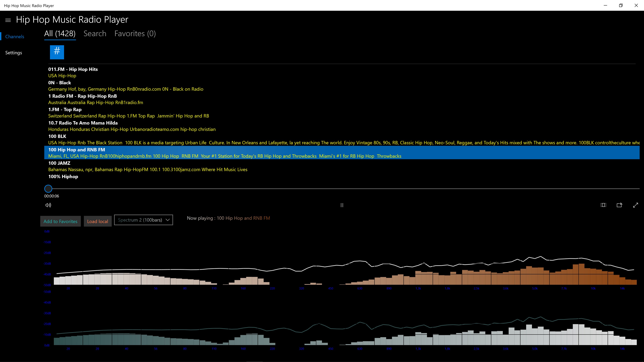Toggle the full screen expand icon
The height and width of the screenshot is (362, 644).
click(x=635, y=205)
